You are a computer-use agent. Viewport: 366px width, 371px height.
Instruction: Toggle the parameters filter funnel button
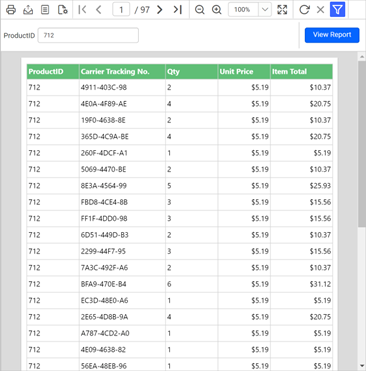coord(337,10)
